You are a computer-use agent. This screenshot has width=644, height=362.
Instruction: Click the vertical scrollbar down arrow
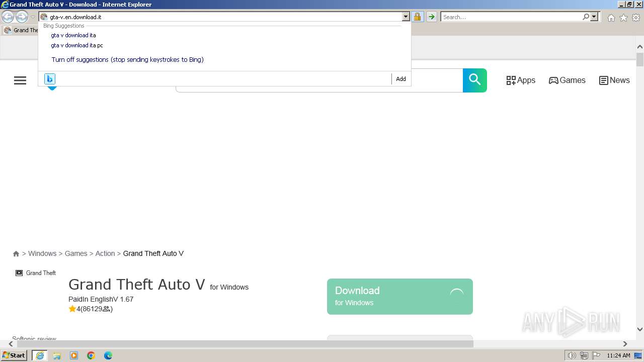[640, 329]
